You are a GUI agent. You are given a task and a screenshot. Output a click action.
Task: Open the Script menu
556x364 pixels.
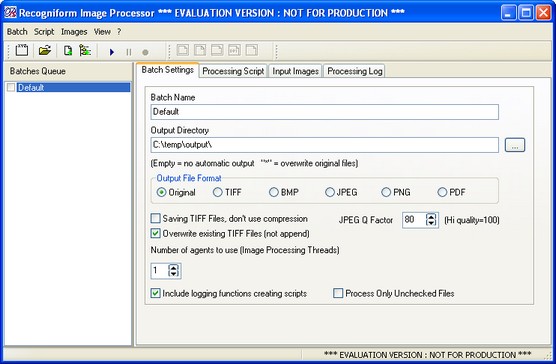tap(44, 32)
